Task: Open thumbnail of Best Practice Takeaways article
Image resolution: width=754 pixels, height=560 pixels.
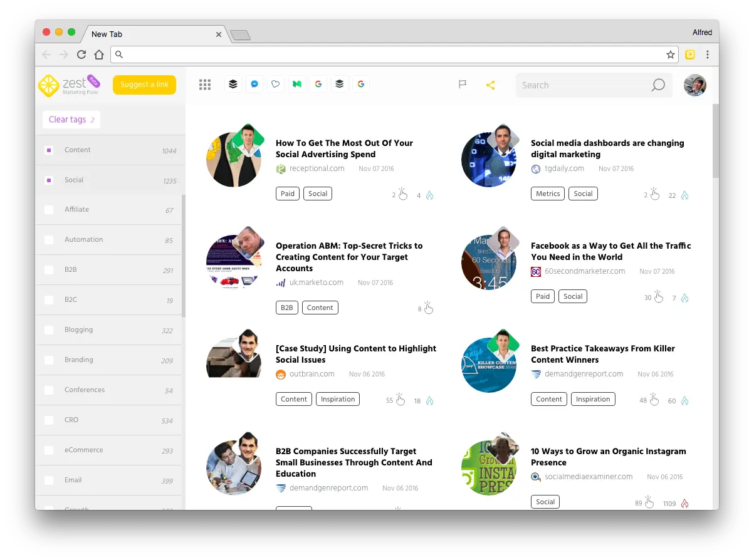Action: point(489,365)
